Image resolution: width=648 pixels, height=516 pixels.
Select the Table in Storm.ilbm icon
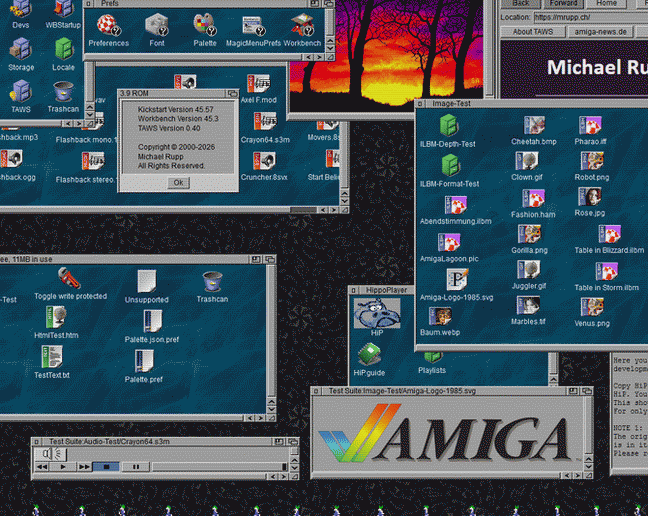click(x=606, y=271)
